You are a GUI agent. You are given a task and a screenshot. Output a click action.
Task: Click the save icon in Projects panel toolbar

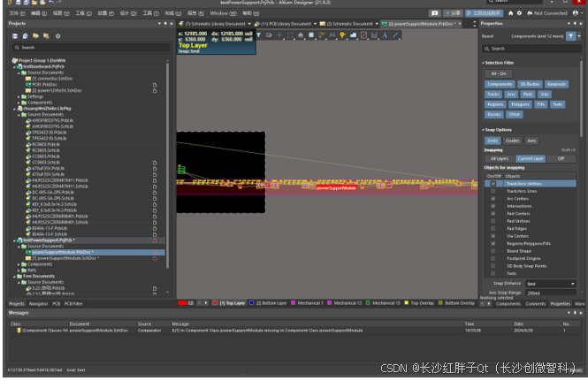tap(15, 35)
